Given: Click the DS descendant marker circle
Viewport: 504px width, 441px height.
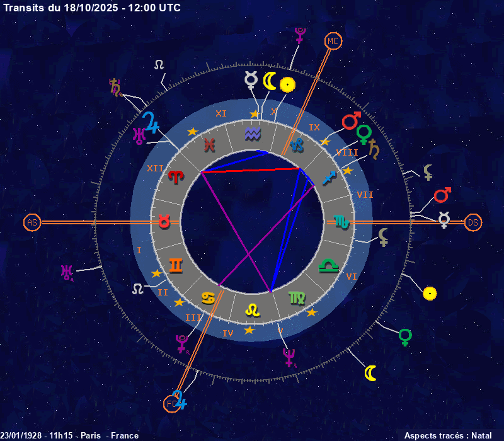Looking at the screenshot, I should pos(473,222).
